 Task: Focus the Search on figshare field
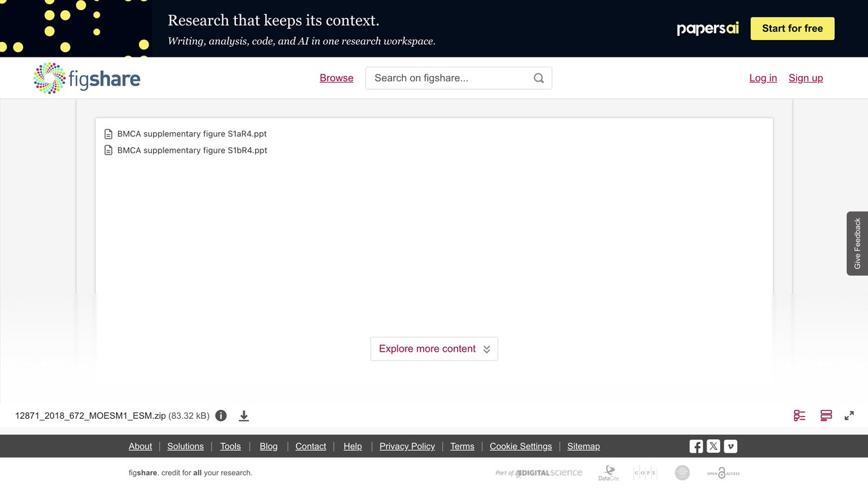[x=458, y=78]
